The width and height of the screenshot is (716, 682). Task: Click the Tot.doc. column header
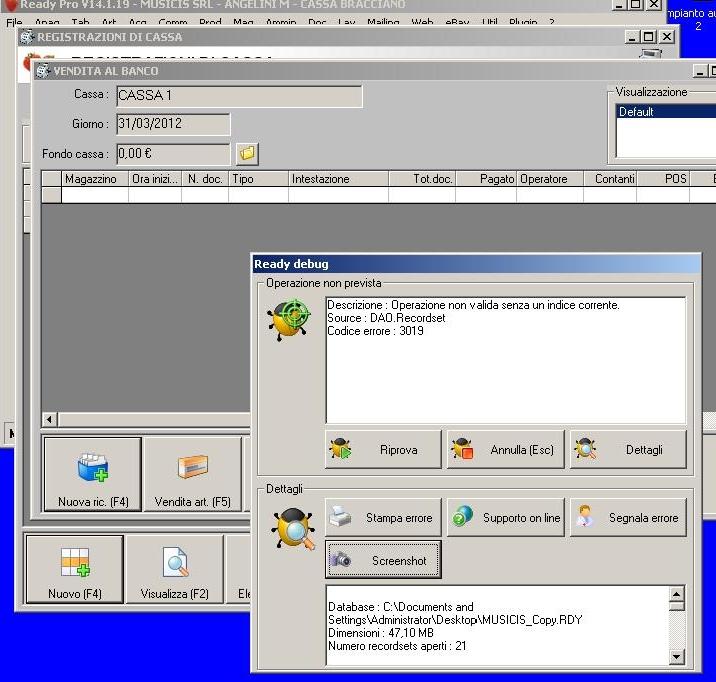coord(422,178)
